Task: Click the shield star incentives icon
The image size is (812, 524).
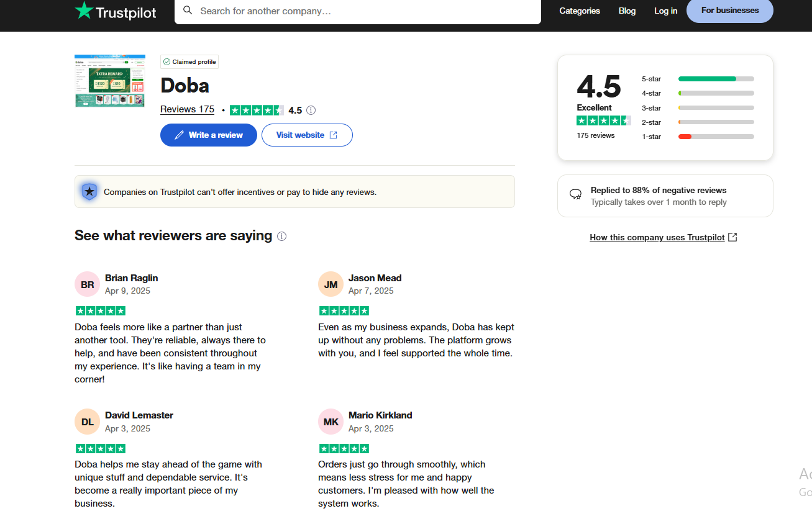Action: (89, 192)
